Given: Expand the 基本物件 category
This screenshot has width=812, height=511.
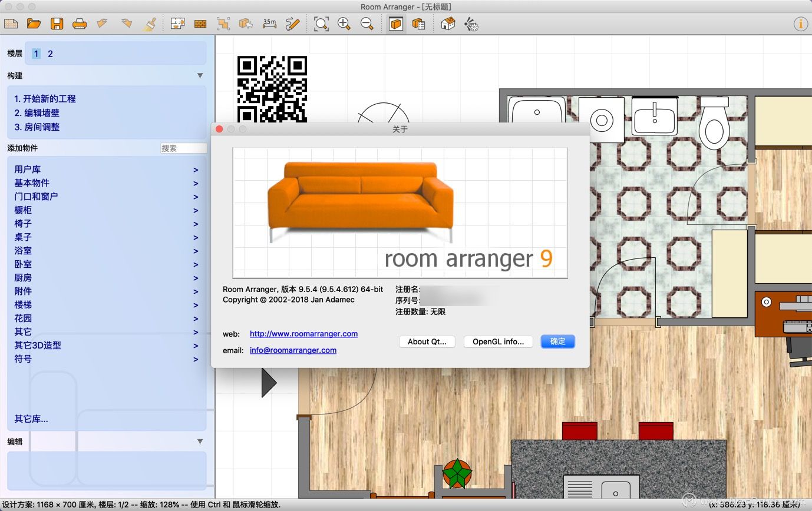Looking at the screenshot, I should [107, 182].
